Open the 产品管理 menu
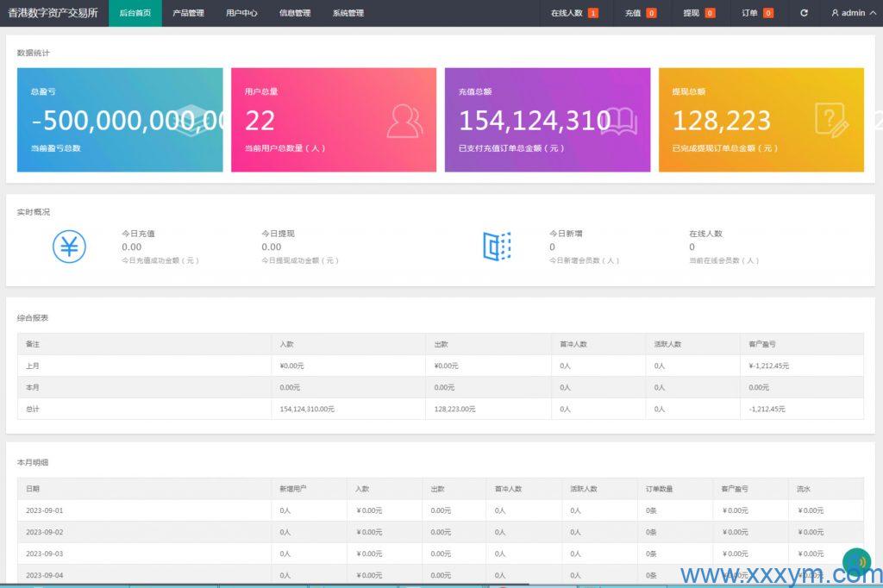Image resolution: width=883 pixels, height=588 pixels. [x=188, y=13]
